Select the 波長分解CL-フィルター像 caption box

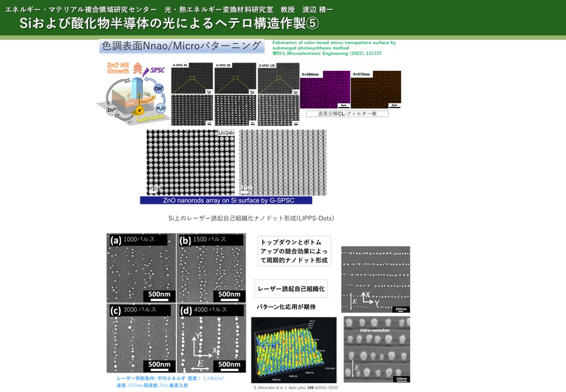347,114
